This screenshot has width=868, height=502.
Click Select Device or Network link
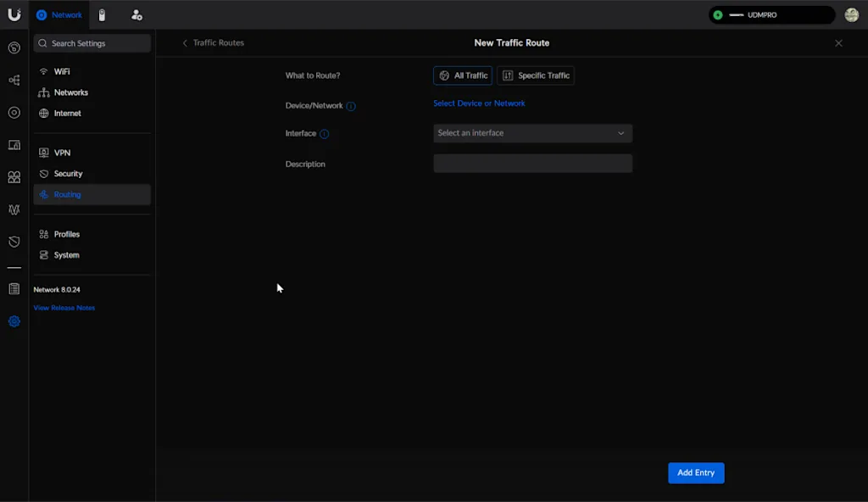click(x=479, y=103)
